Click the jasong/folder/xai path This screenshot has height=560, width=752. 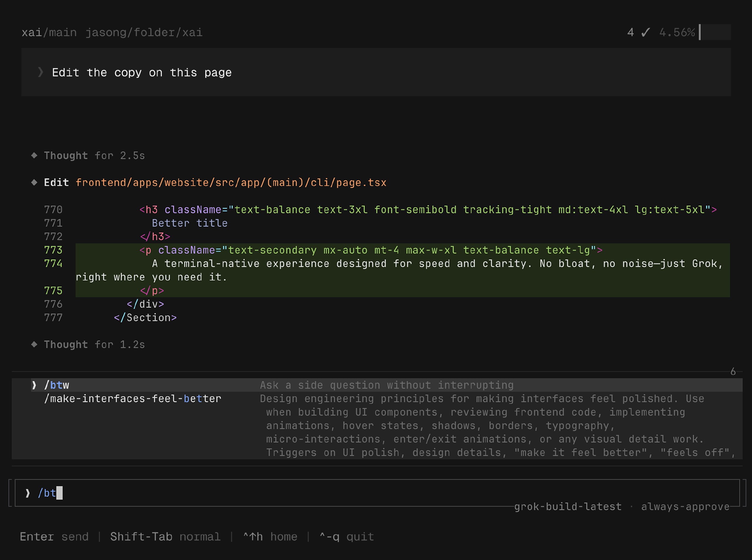pos(144,33)
